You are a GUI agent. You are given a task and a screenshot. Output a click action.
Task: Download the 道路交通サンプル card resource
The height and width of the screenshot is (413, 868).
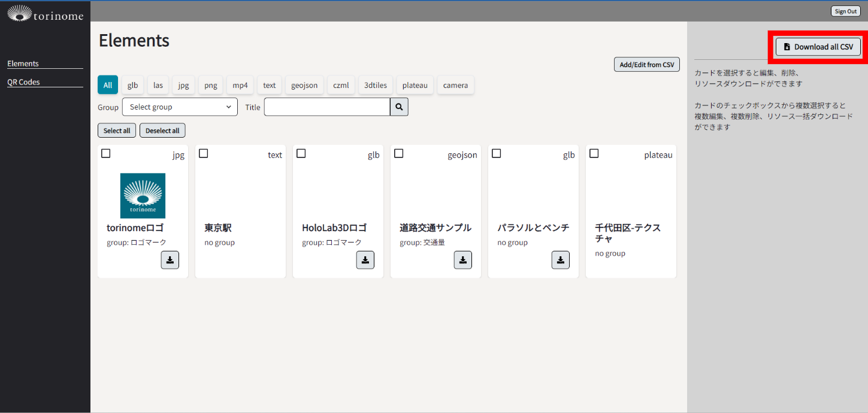[462, 260]
